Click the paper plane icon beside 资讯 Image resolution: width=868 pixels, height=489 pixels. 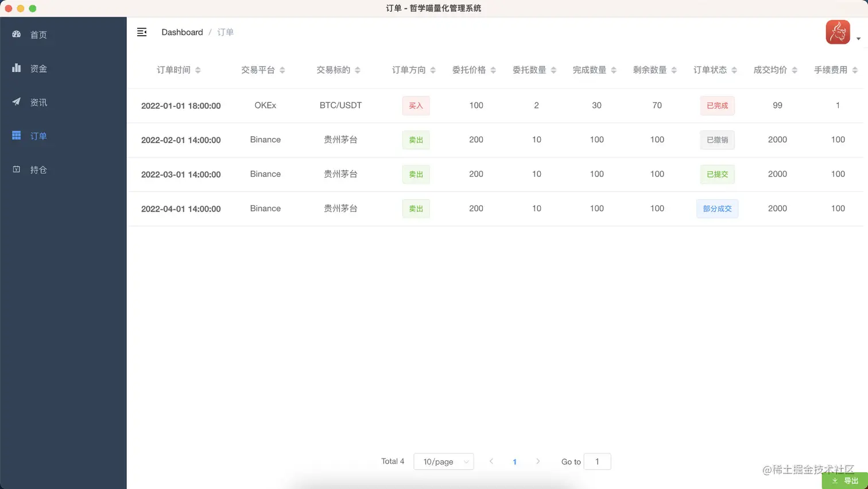point(16,102)
